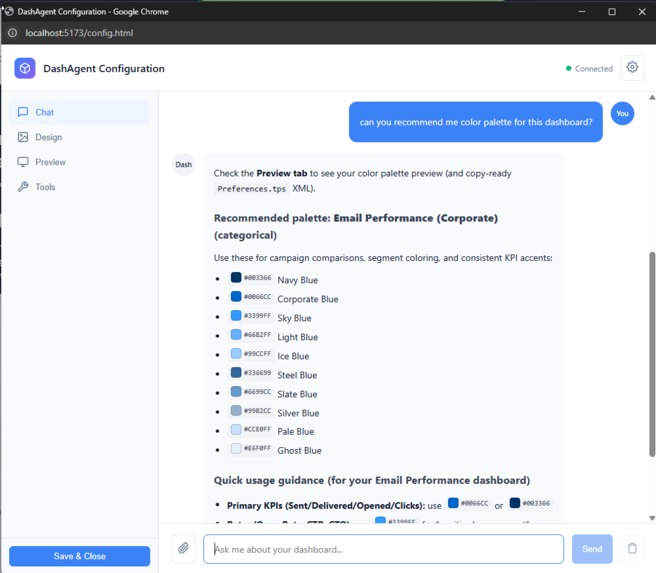Click the Ice Blue color name
The width and height of the screenshot is (656, 573).
click(x=293, y=356)
